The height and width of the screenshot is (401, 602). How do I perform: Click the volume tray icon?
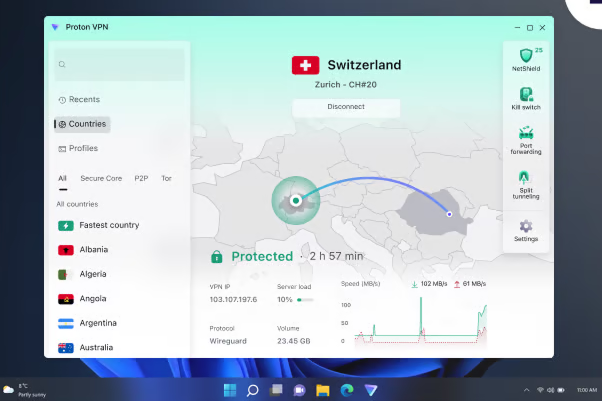tap(550, 390)
